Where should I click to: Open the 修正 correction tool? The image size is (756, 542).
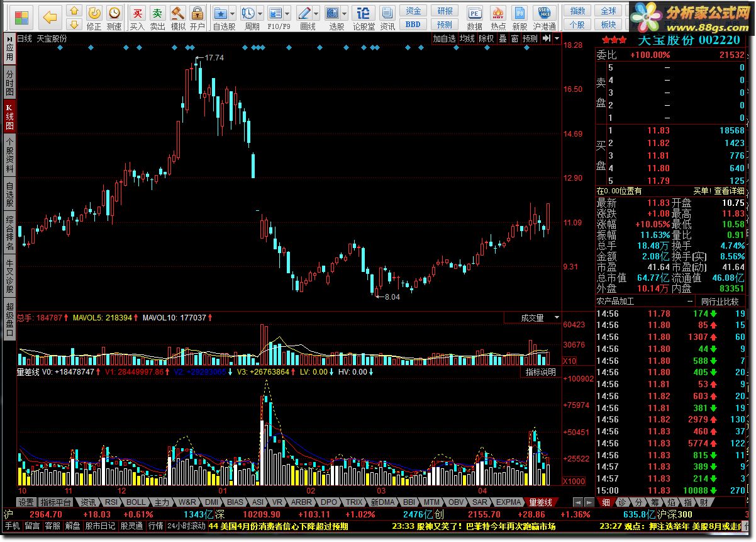click(x=94, y=18)
